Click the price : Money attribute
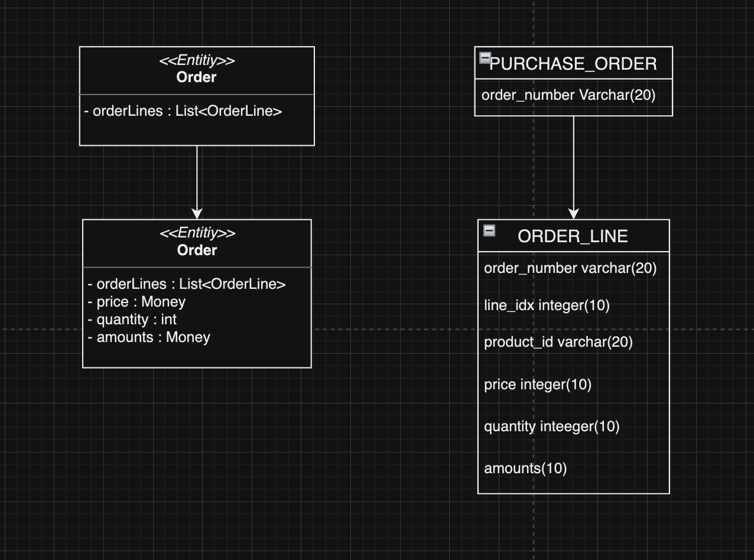Viewport: 754px width, 560px height. click(136, 302)
